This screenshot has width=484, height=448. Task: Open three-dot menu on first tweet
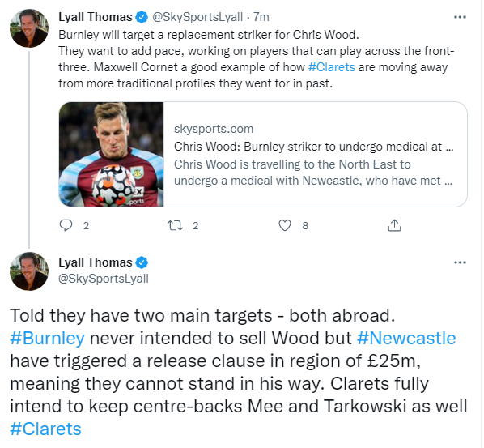pyautogui.click(x=460, y=17)
